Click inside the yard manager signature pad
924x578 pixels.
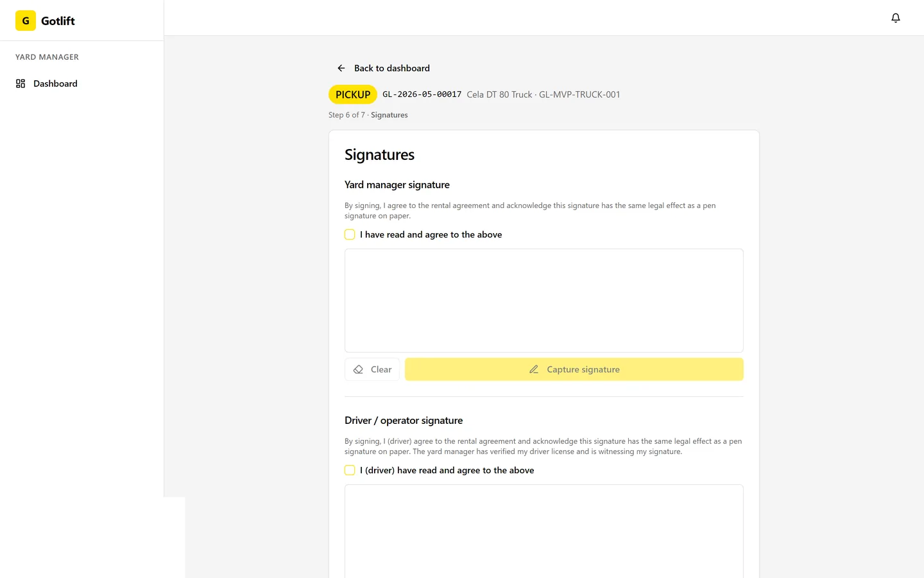[544, 301]
